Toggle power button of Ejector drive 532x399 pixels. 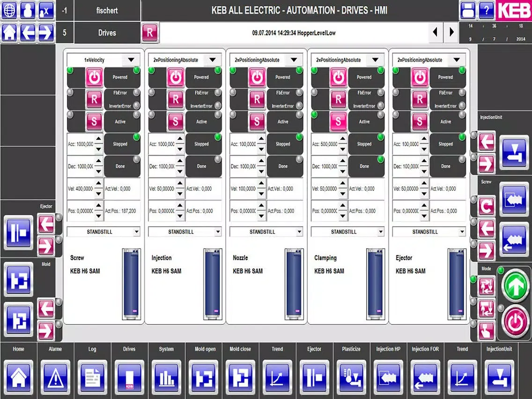(420, 77)
